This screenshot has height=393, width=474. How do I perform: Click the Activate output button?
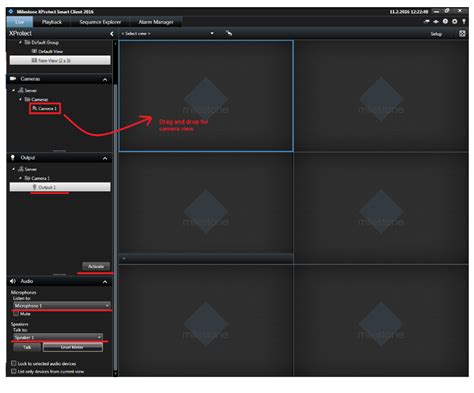click(96, 266)
